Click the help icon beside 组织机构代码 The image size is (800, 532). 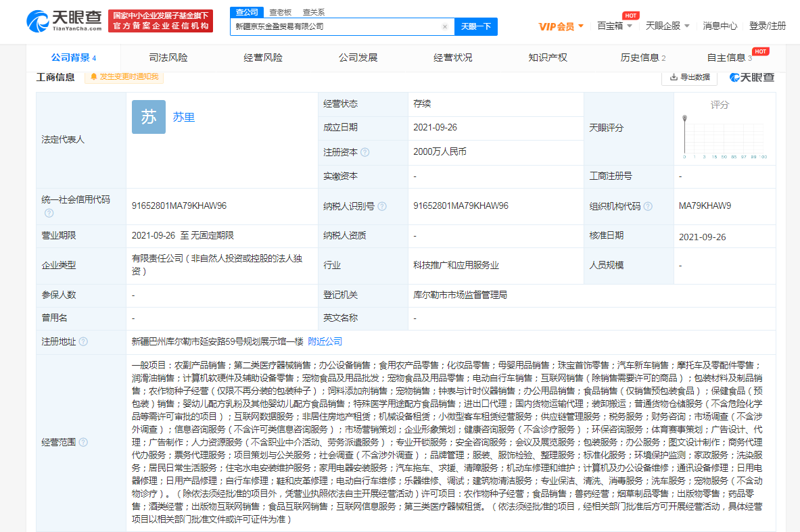(649, 206)
